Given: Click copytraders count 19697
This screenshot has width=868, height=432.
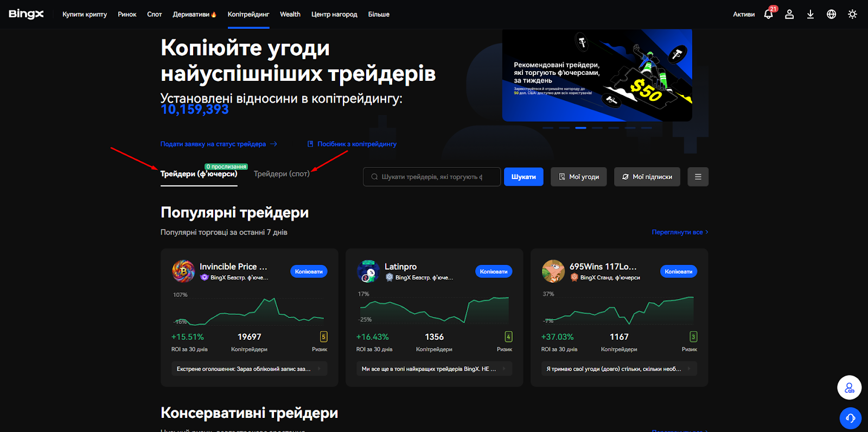Looking at the screenshot, I should click(250, 337).
